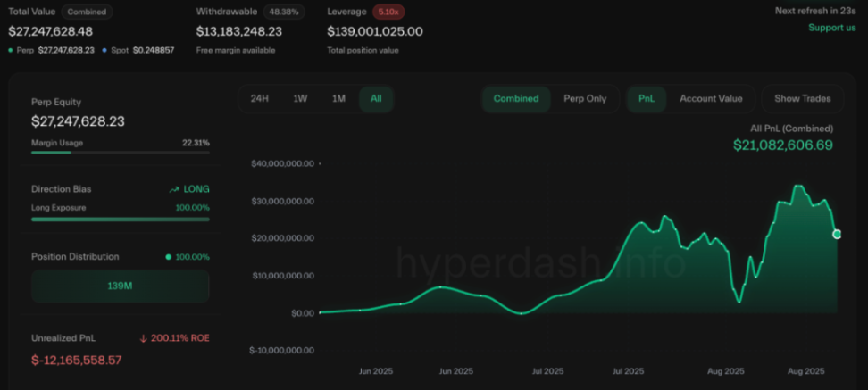
Task: Switch chart to Perp Only
Action: point(585,99)
